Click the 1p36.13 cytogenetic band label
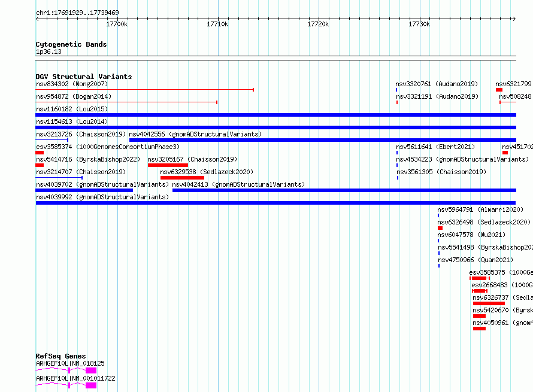This screenshot has height=392, width=533. coord(49,51)
